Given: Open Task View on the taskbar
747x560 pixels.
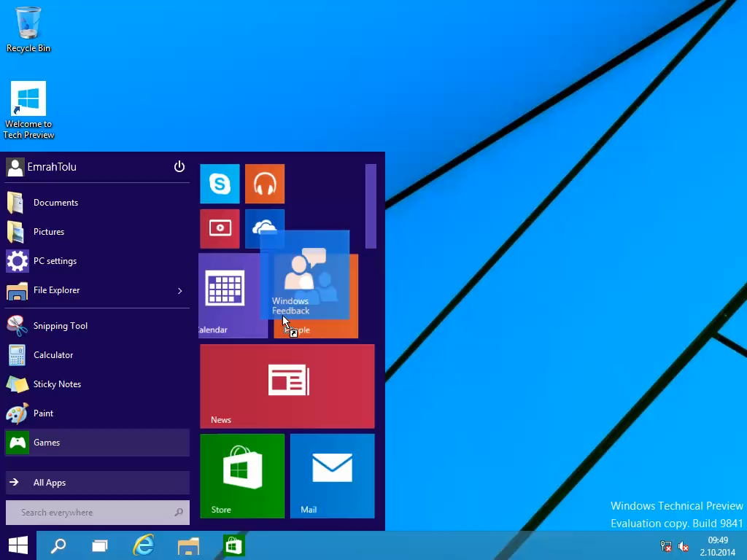Looking at the screenshot, I should [x=99, y=545].
